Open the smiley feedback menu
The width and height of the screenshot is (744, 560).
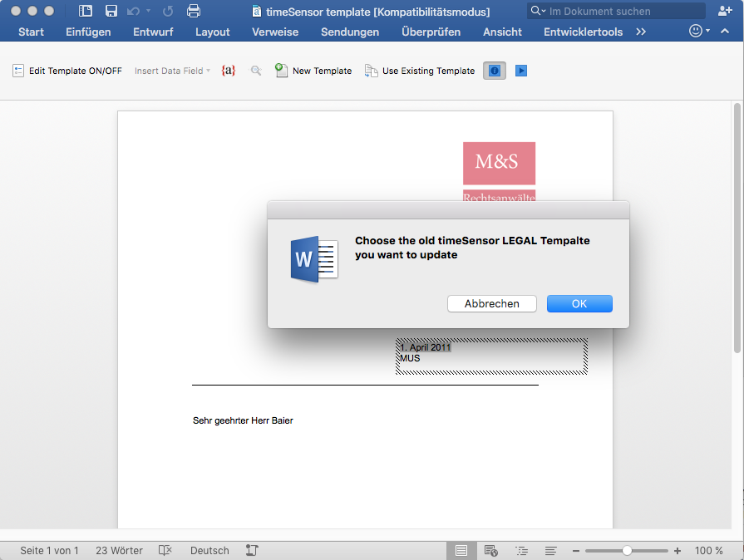[699, 31]
